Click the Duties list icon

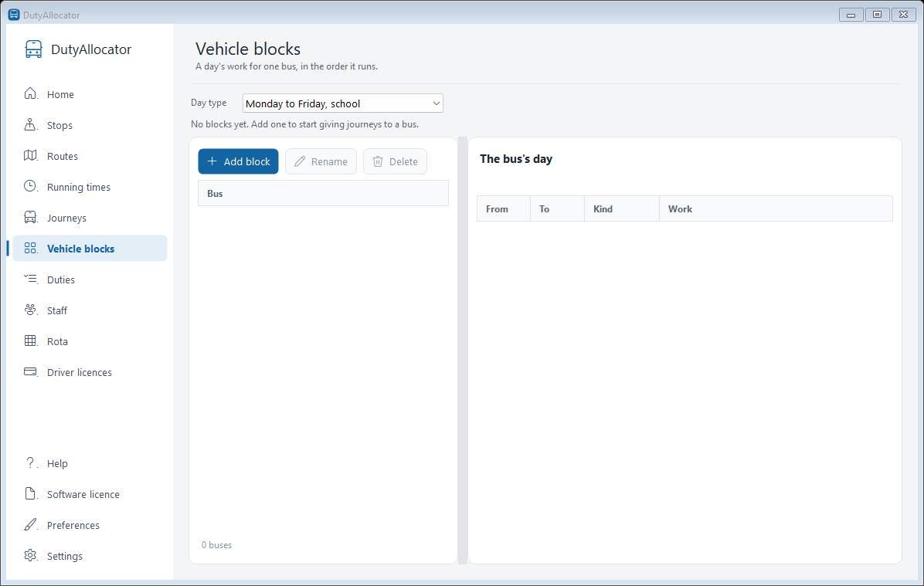pyautogui.click(x=30, y=279)
